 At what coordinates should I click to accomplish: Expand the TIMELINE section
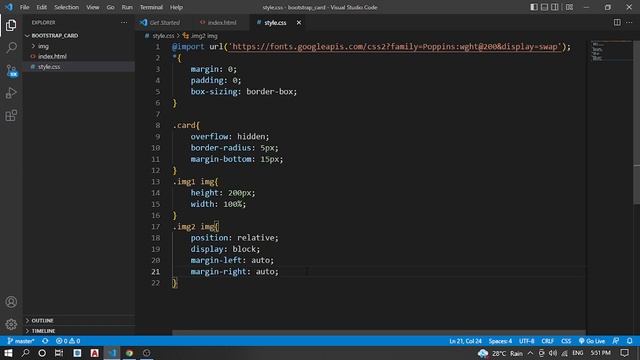(43, 331)
